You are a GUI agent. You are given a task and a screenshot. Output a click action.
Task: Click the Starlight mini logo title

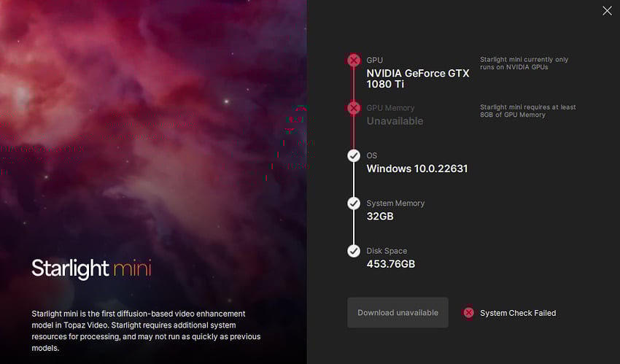tap(91, 268)
